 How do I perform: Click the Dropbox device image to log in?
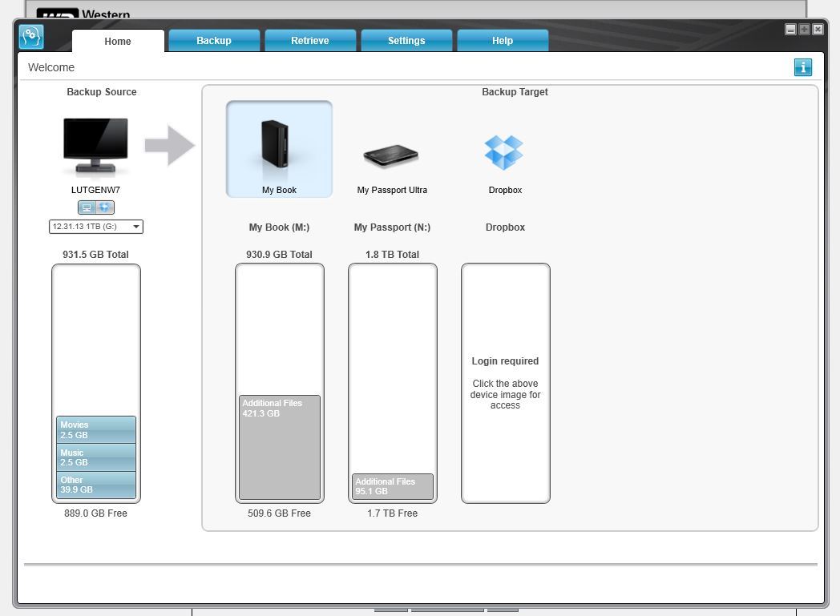pos(504,152)
